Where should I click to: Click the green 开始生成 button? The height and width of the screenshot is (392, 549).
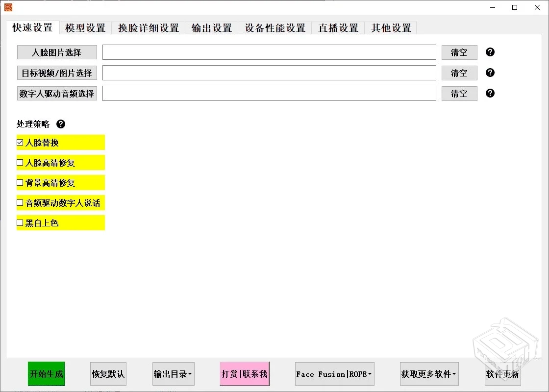coord(46,373)
